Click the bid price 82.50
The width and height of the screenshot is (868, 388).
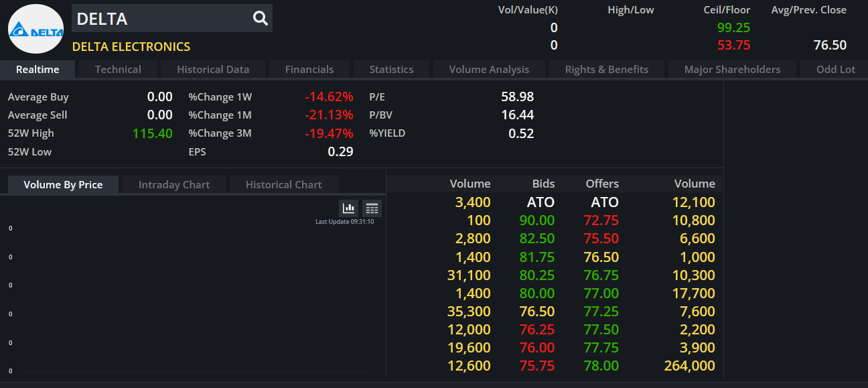tap(538, 239)
